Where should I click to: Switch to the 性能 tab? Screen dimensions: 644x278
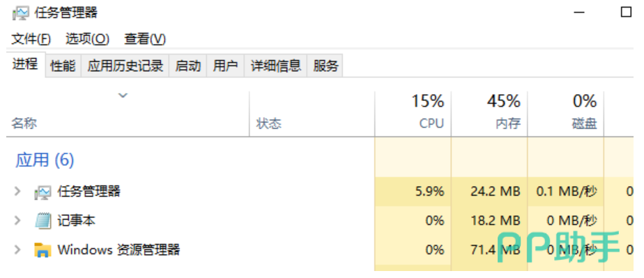(x=63, y=65)
